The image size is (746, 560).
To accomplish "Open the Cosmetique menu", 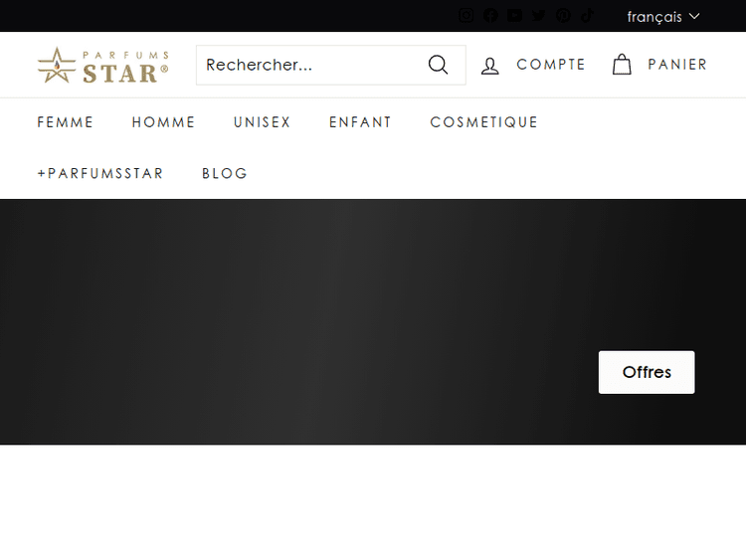I will pyautogui.click(x=483, y=122).
